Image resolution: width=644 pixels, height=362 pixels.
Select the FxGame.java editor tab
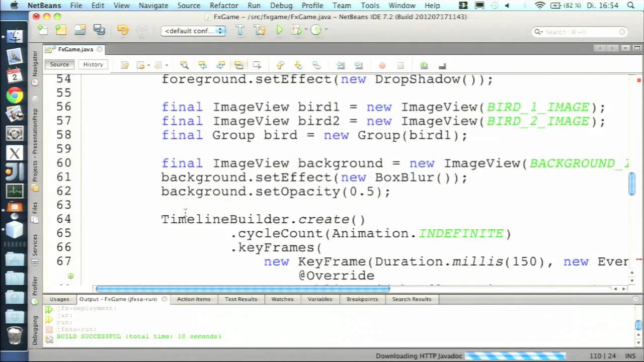point(75,49)
